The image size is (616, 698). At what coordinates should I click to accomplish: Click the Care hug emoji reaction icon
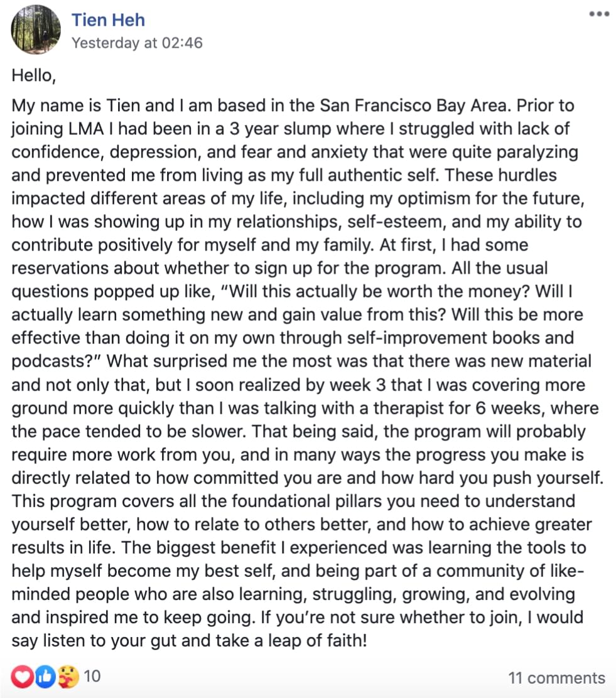coord(68,677)
